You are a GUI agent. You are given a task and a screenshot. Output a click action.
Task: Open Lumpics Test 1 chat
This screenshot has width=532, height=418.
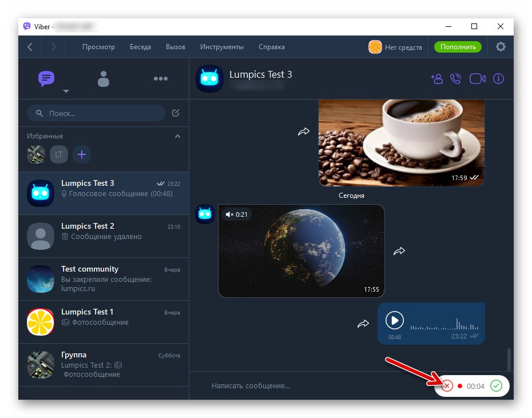(x=104, y=322)
